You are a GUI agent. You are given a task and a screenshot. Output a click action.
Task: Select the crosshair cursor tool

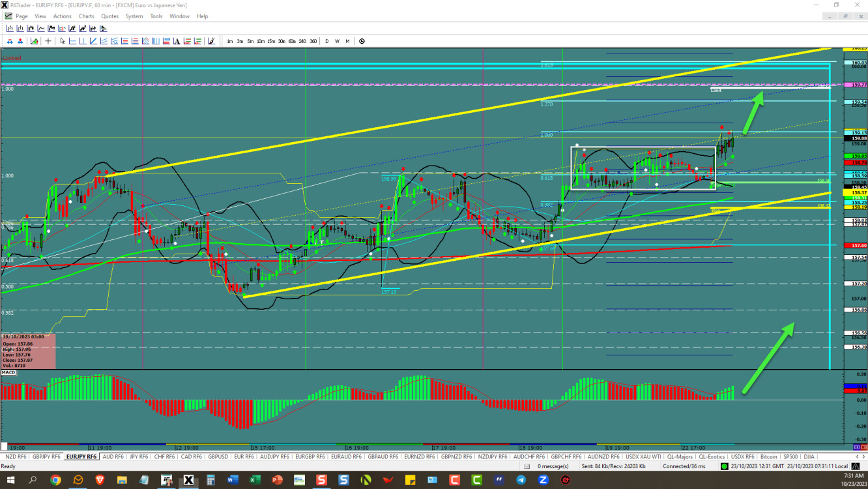(48, 41)
